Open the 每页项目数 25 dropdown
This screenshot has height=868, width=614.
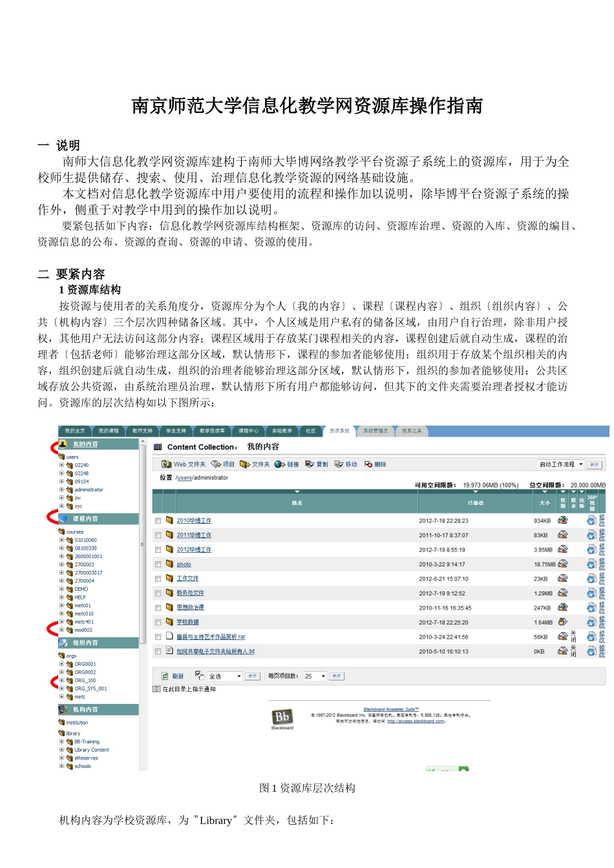pyautogui.click(x=315, y=676)
